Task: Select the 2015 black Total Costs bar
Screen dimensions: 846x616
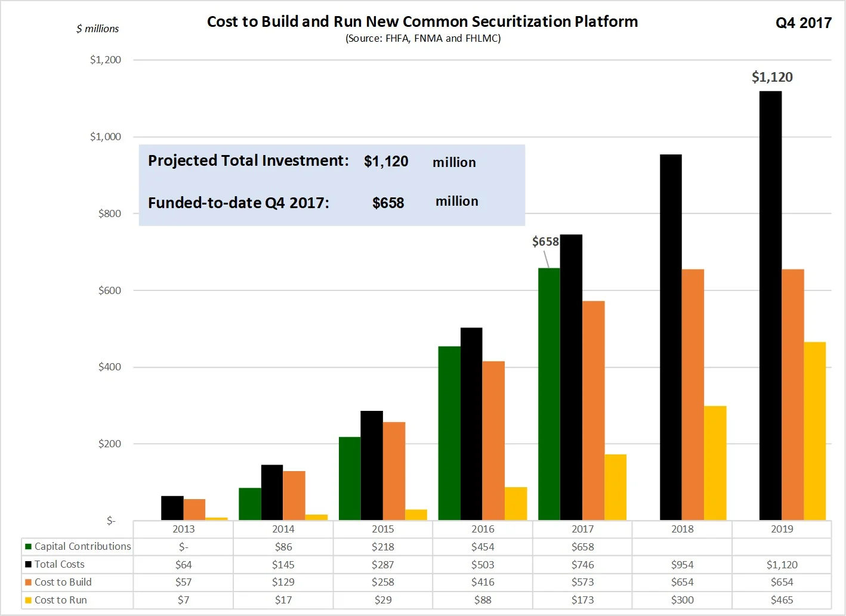Action: tap(372, 465)
